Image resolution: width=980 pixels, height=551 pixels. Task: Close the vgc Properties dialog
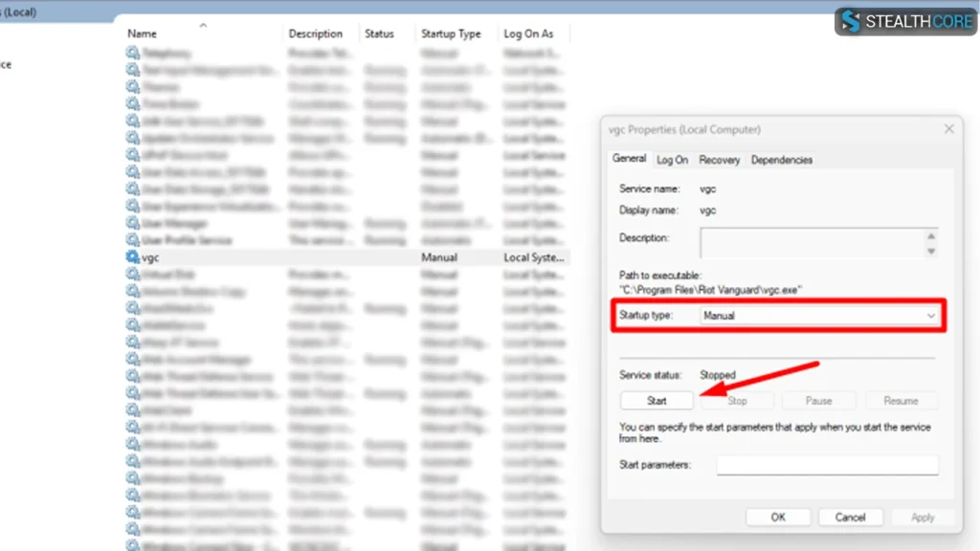(948, 129)
